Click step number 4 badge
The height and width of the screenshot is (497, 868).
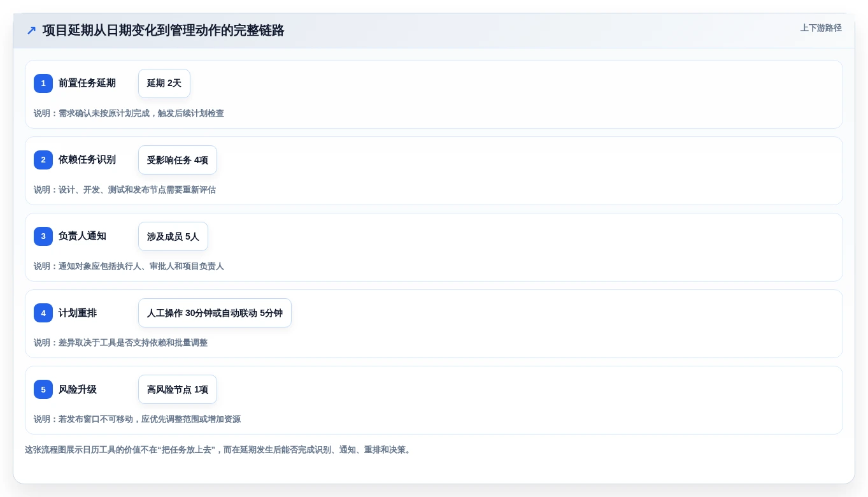click(43, 313)
